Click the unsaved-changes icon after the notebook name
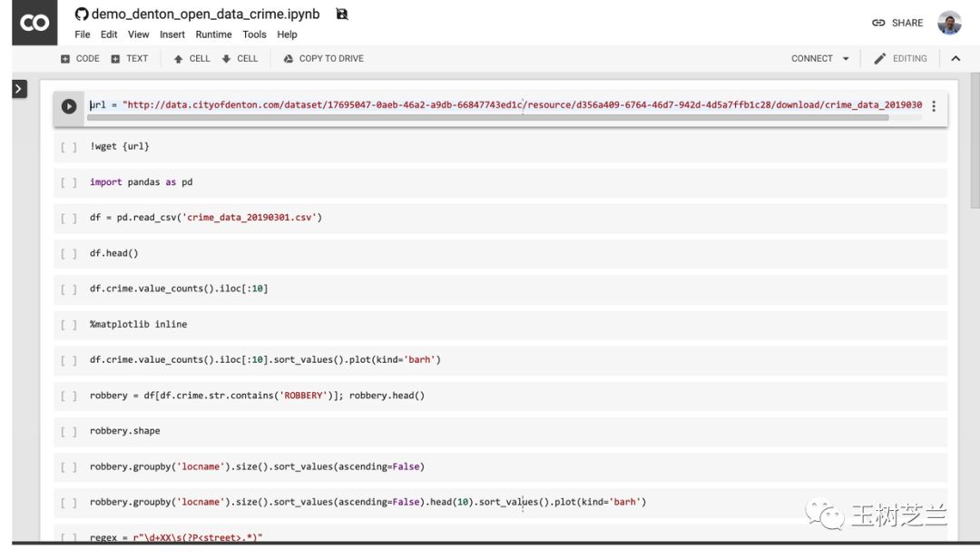 pyautogui.click(x=341, y=14)
